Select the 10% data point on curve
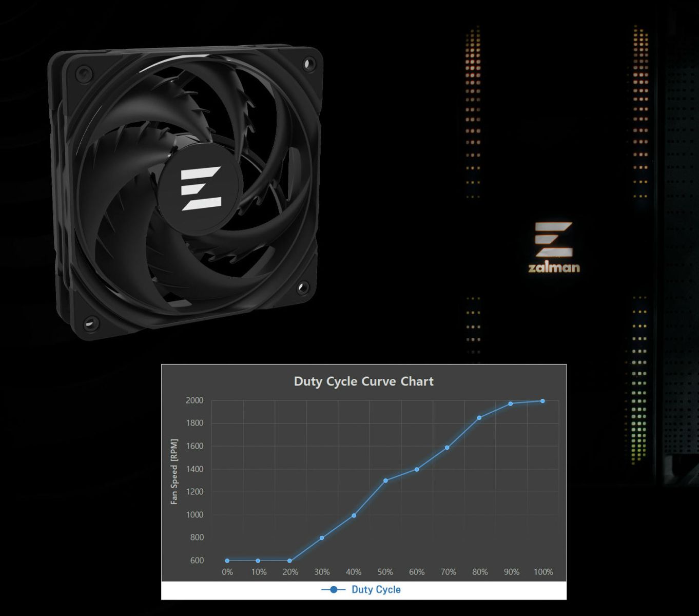 coord(258,561)
